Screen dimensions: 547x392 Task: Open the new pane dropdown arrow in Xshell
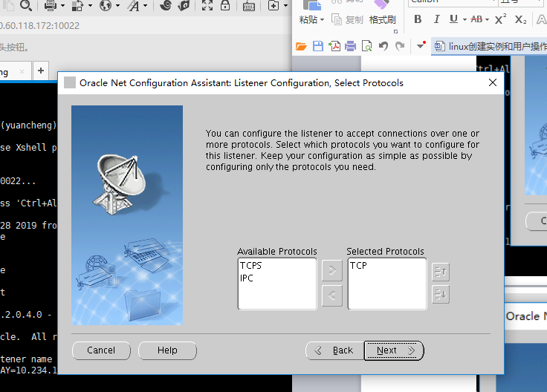285,6
